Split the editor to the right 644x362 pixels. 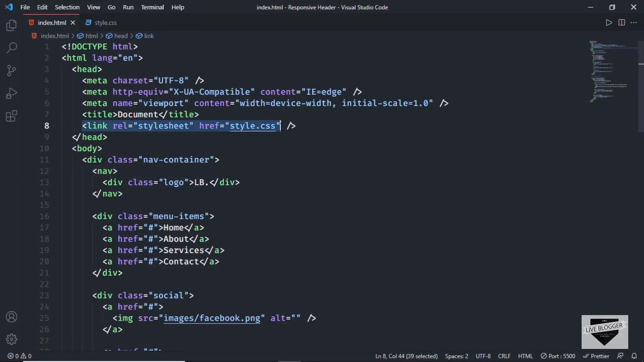pyautogui.click(x=622, y=22)
